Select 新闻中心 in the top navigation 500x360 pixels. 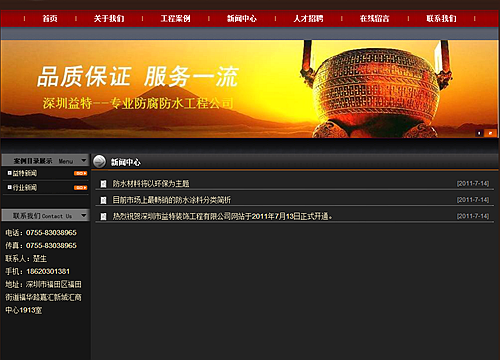[x=242, y=18]
